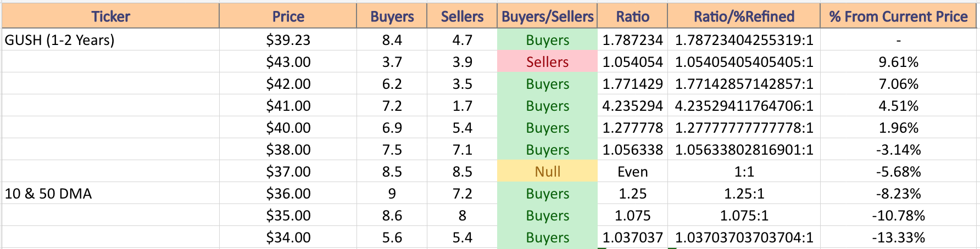Viewport: 980px width, 249px height.
Task: Select the Price column header
Action: pos(288,16)
